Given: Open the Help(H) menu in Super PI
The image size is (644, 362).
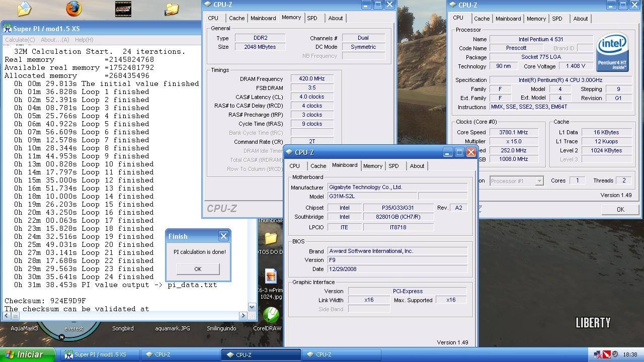Looking at the screenshot, I should [x=84, y=40].
